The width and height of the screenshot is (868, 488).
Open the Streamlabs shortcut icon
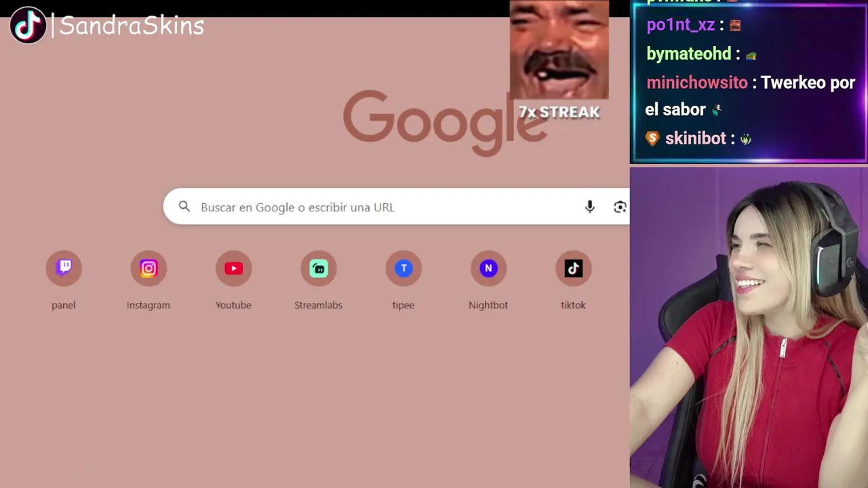coord(319,268)
